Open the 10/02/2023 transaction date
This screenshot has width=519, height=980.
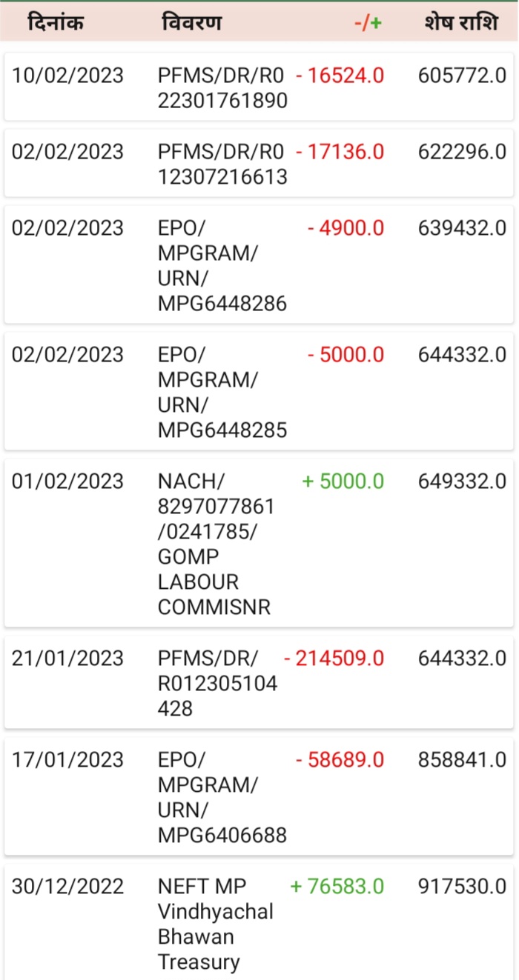(67, 76)
